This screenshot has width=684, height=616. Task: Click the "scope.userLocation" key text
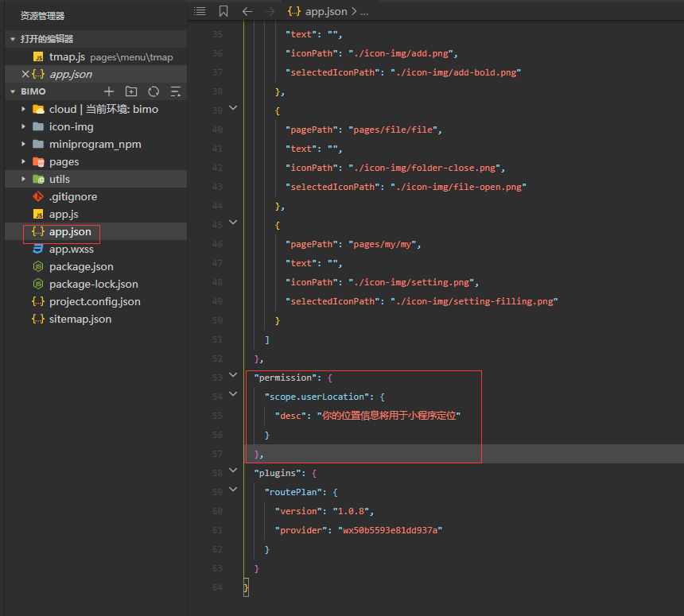click(x=317, y=397)
